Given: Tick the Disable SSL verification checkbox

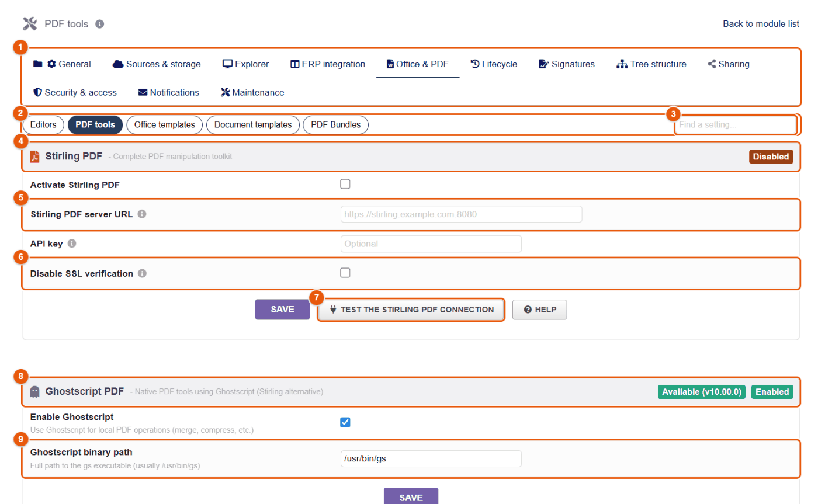Looking at the screenshot, I should point(345,273).
